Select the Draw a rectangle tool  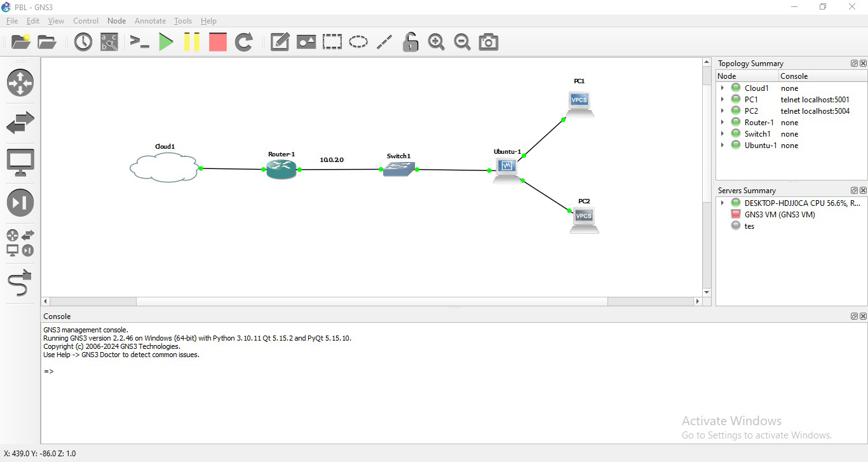(332, 42)
